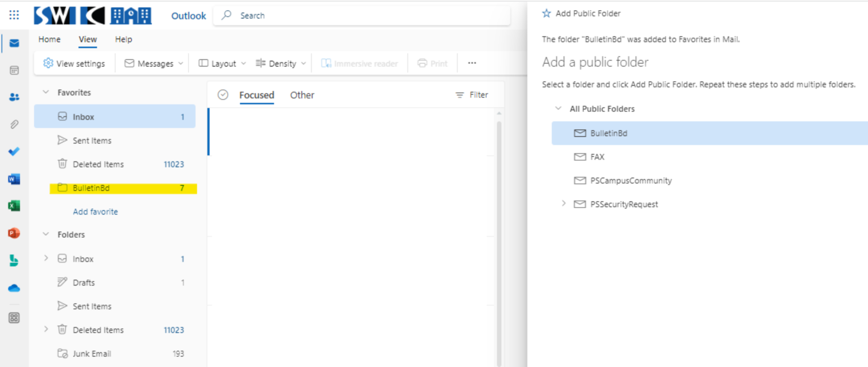Expand the PSSecurityRequest public folder
The image size is (868, 367).
(x=563, y=204)
